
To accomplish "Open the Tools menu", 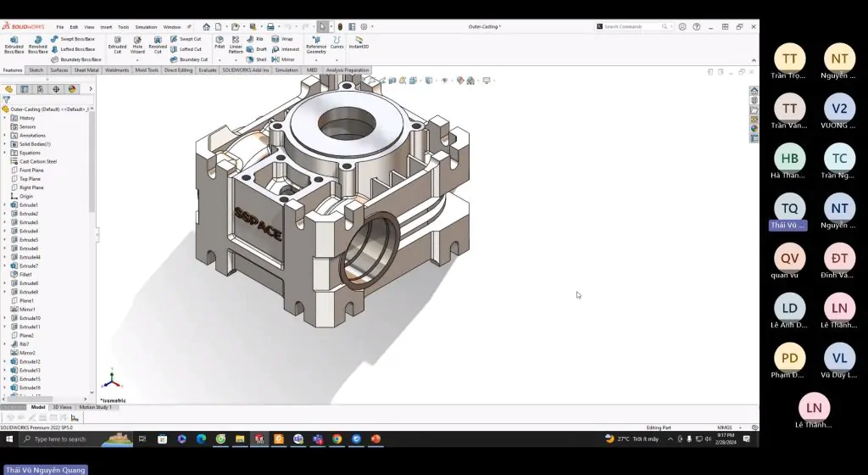I will click(x=123, y=27).
